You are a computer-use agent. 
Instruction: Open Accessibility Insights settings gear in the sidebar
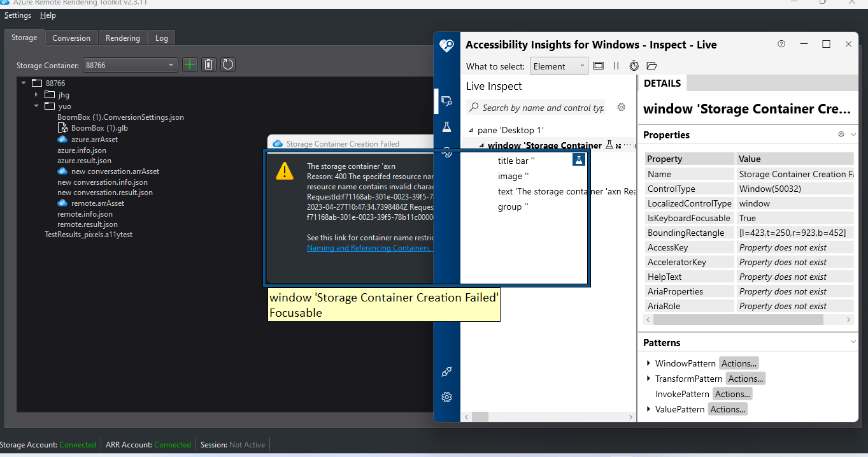(x=446, y=397)
